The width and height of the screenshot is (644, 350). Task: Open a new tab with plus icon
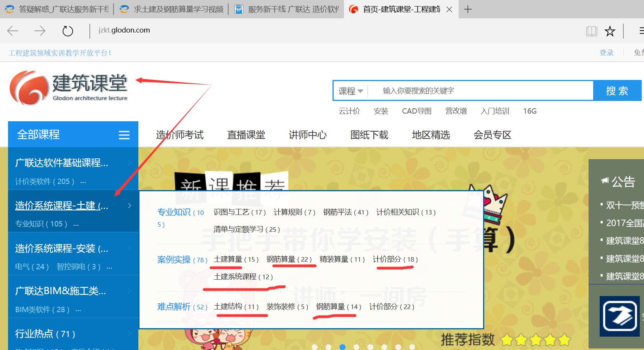[x=467, y=9]
